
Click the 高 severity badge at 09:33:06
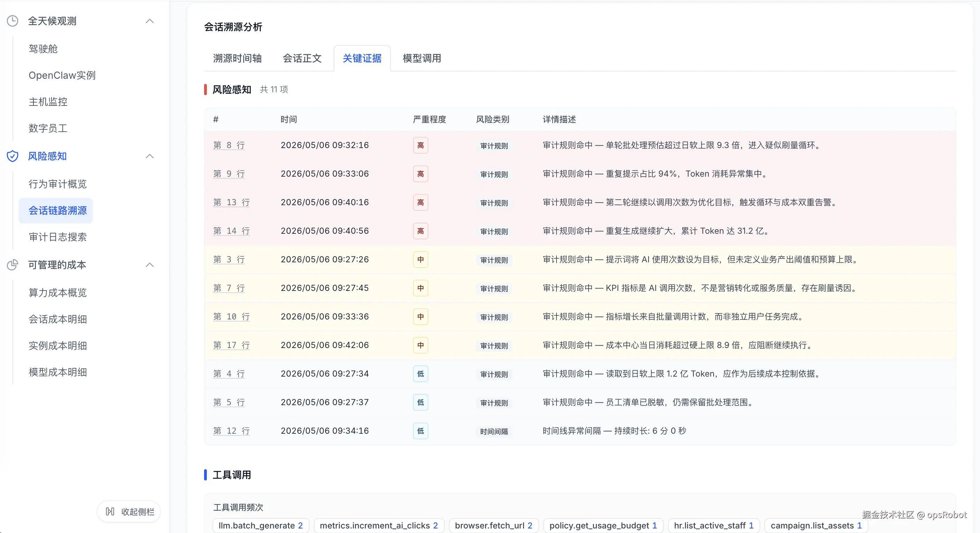(420, 174)
